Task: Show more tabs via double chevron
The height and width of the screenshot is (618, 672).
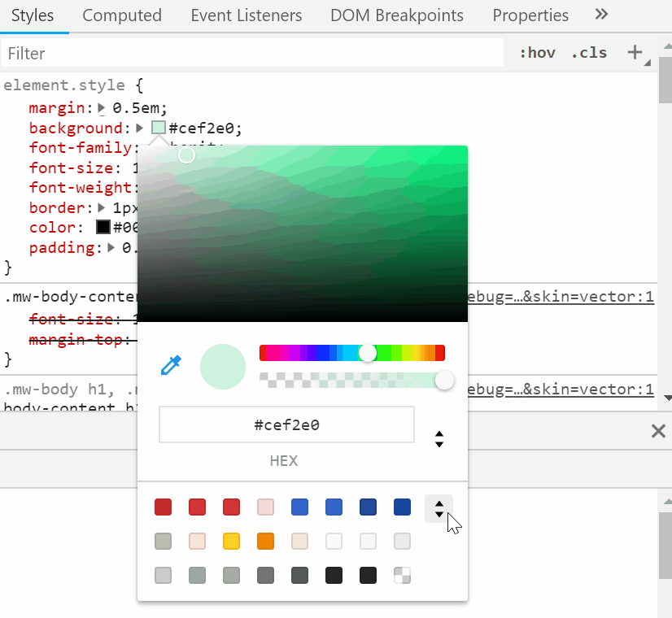Action: (x=601, y=15)
